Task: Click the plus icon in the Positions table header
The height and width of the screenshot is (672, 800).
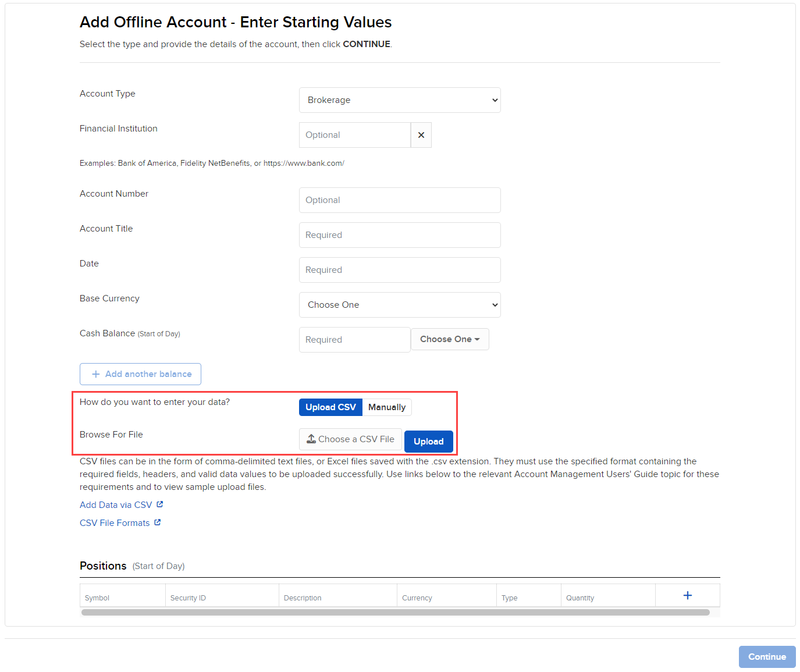Action: [687, 595]
